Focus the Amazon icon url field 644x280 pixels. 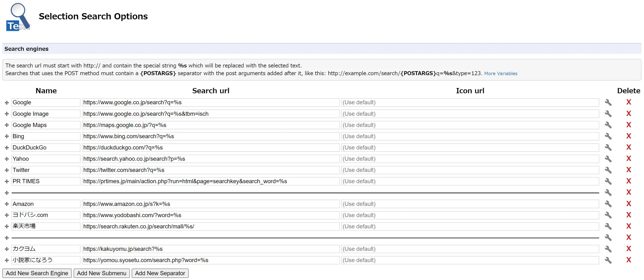(470, 204)
